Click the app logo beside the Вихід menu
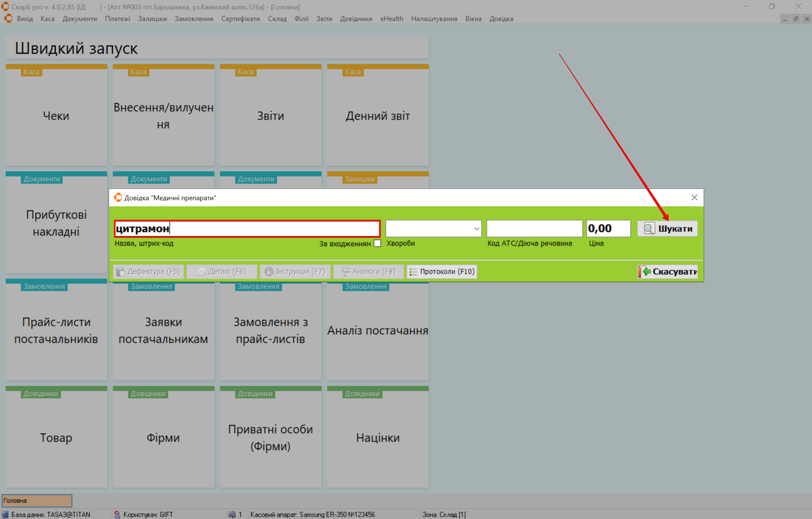Viewport: 812px width, 519px height. coord(8,18)
